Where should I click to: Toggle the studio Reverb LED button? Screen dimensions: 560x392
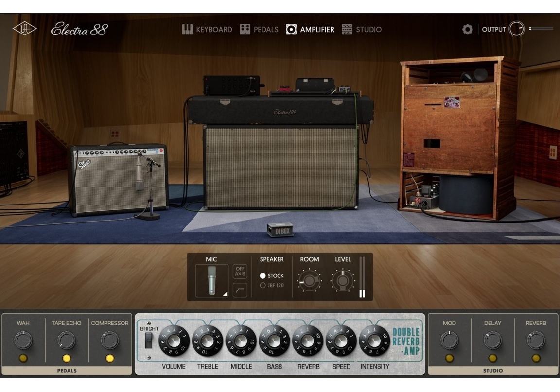click(536, 358)
